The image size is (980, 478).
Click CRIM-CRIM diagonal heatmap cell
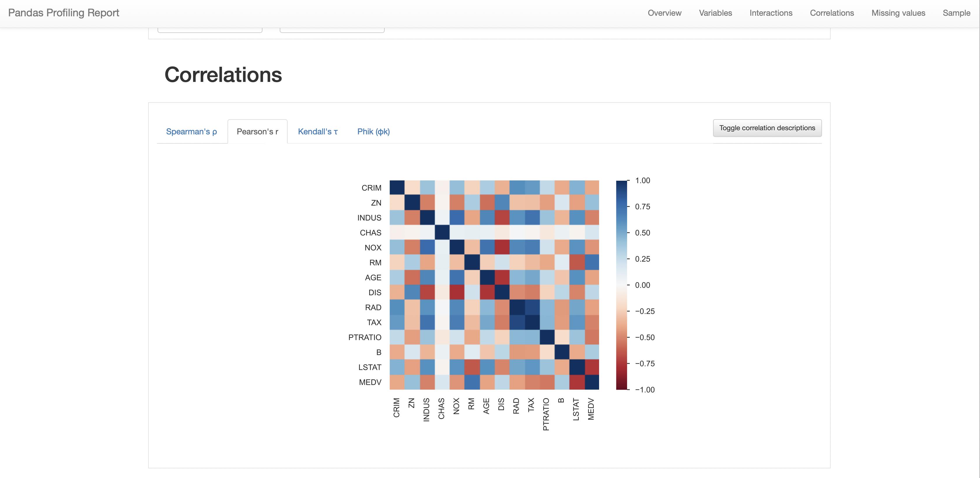coord(397,188)
